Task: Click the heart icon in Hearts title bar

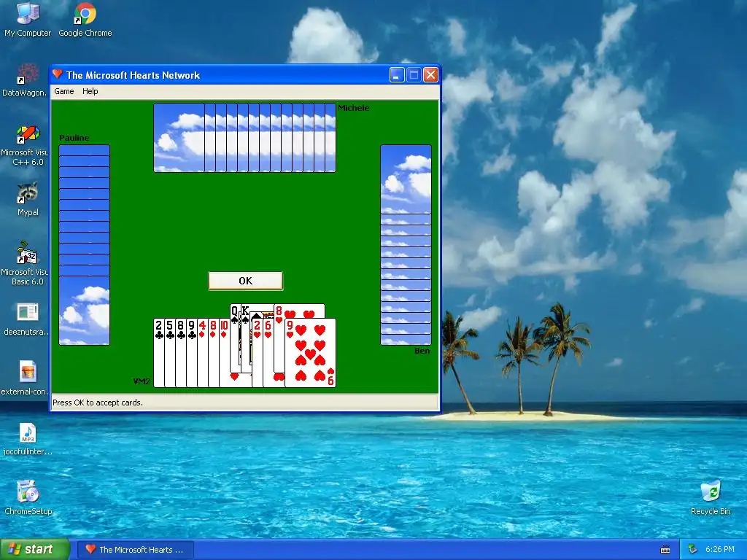Action: [58, 74]
